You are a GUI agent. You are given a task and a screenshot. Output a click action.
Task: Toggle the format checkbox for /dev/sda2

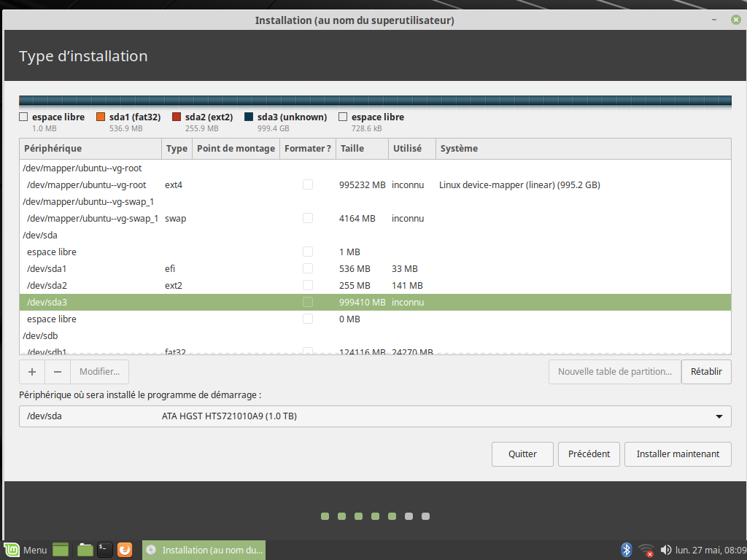pyautogui.click(x=308, y=285)
